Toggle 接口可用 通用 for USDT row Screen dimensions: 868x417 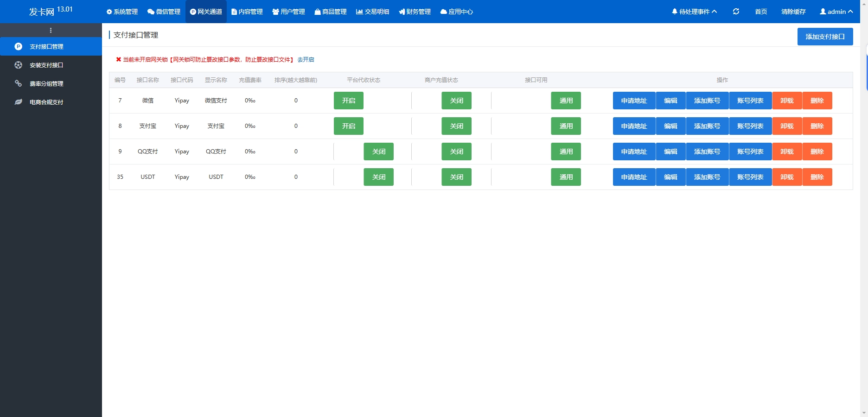click(566, 177)
